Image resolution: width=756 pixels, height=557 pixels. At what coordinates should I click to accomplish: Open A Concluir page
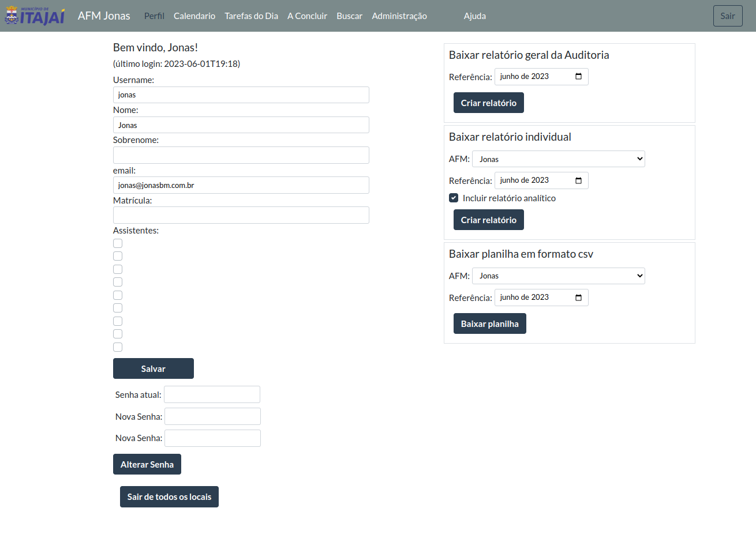coord(307,16)
